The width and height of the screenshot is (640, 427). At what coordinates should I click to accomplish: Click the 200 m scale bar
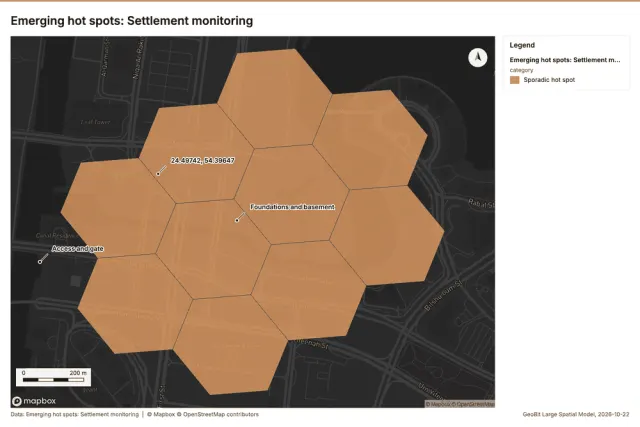click(x=53, y=377)
